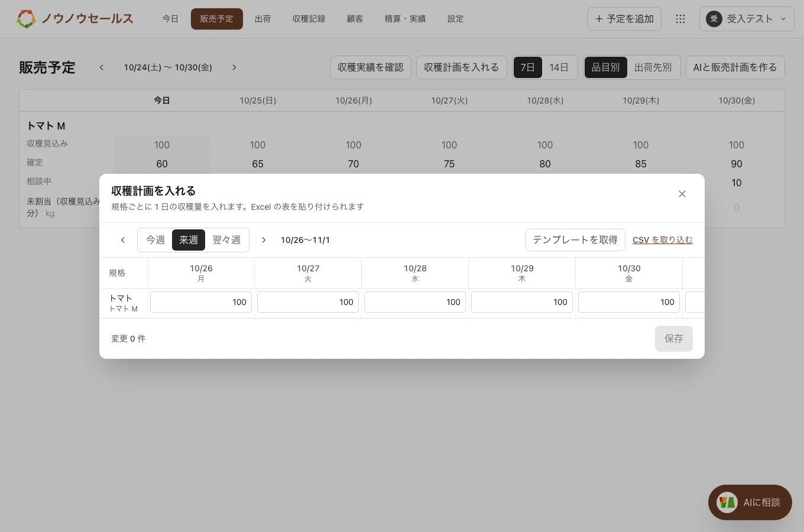Click AIと販売計画を作る button

(735, 67)
